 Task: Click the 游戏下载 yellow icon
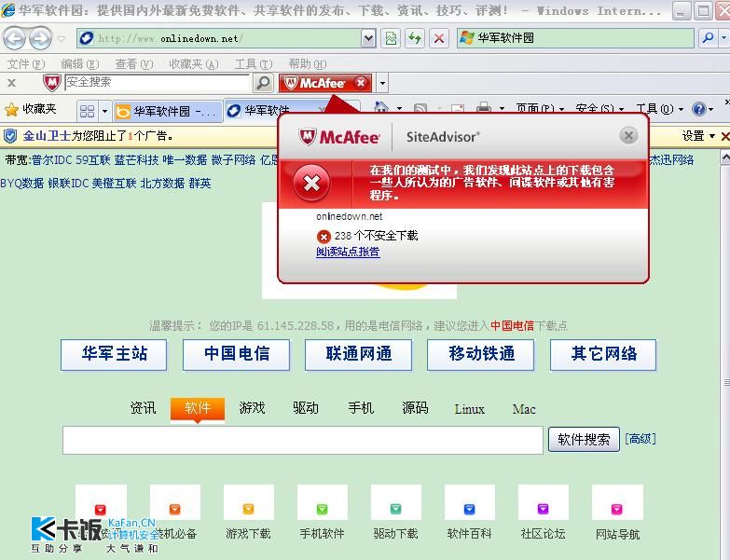pyautogui.click(x=249, y=509)
